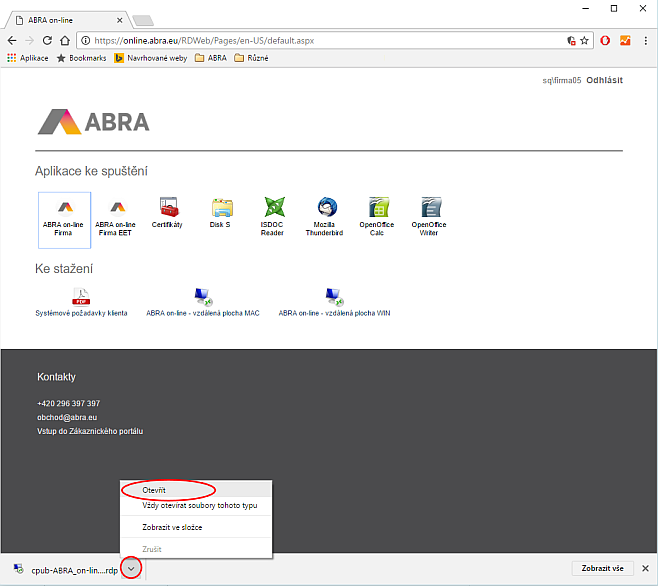Image resolution: width=658 pixels, height=586 pixels.
Task: Go back with browser back arrow
Action: 12,40
